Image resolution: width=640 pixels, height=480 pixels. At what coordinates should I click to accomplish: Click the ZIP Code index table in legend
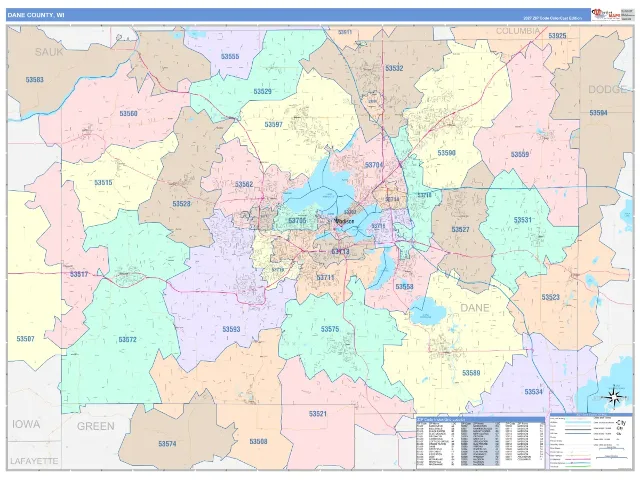[x=480, y=442]
